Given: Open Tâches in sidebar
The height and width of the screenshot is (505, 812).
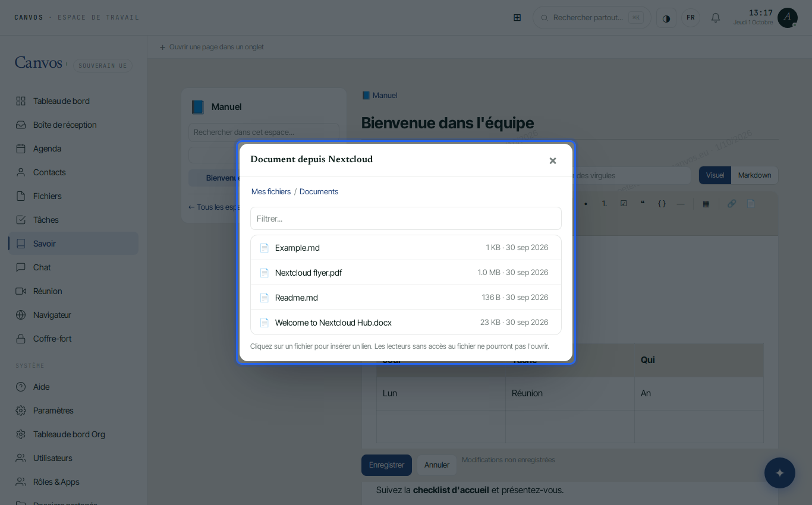Looking at the screenshot, I should pos(73,220).
